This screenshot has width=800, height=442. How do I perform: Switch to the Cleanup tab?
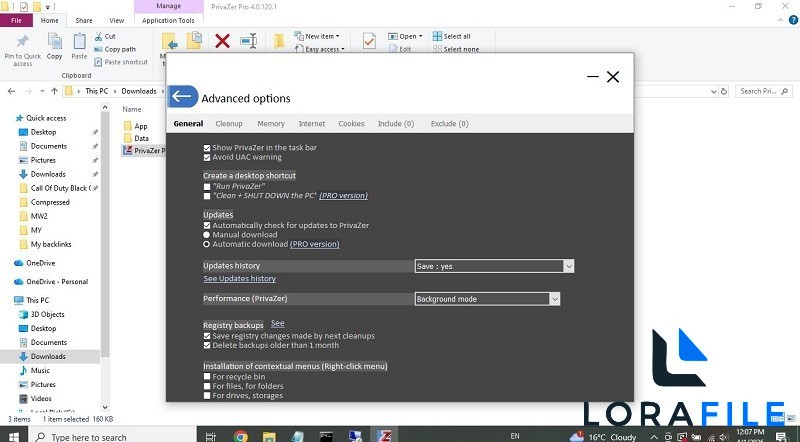[x=229, y=124]
